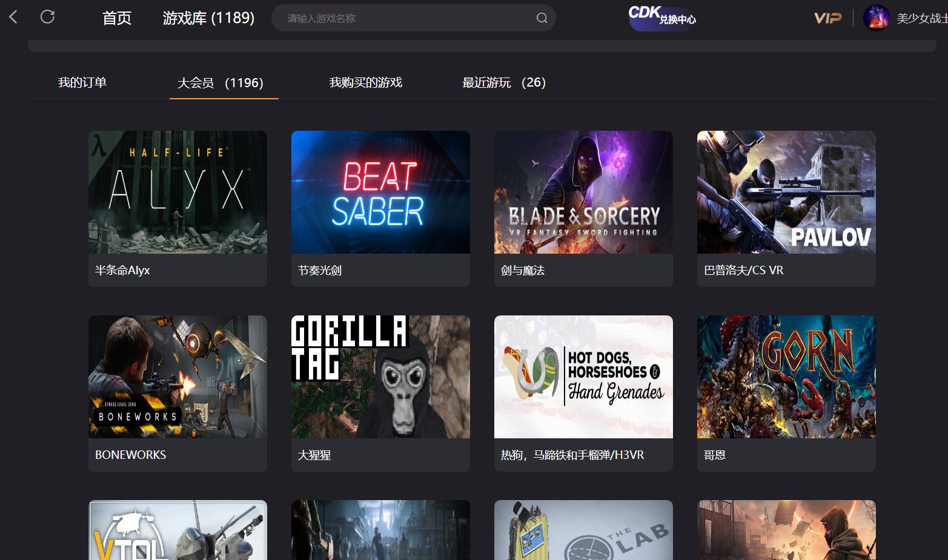Choose the Pavlov game thumbnail
948x560 pixels.
(x=786, y=193)
